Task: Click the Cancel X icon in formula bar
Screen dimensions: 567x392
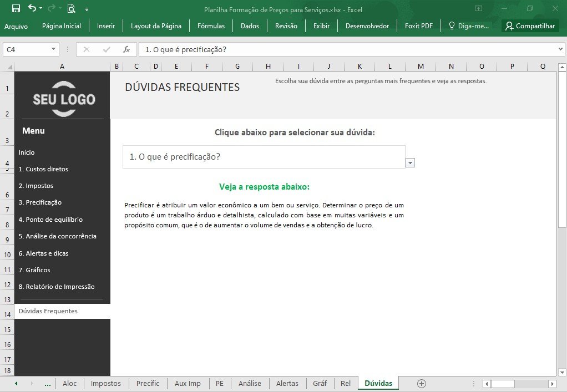Action: pos(87,49)
